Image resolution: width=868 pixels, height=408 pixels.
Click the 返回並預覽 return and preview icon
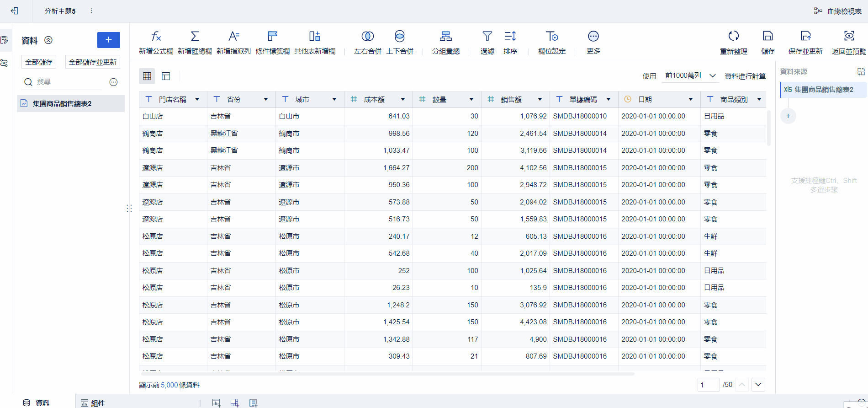point(849,36)
